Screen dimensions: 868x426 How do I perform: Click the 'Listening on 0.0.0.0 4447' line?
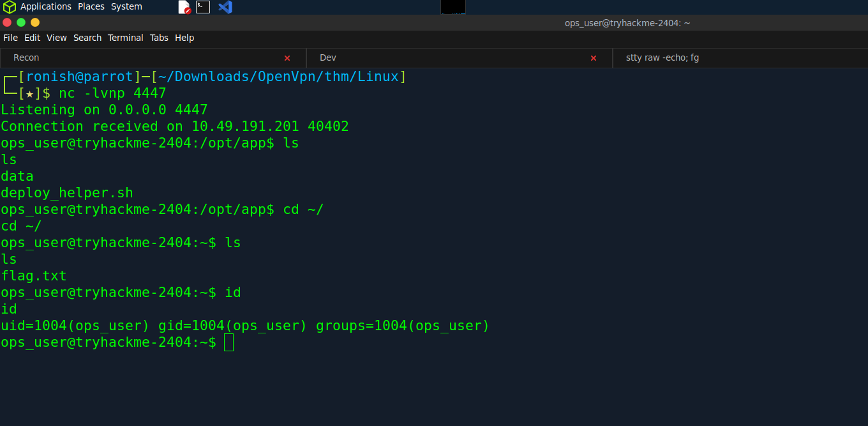pyautogui.click(x=104, y=110)
